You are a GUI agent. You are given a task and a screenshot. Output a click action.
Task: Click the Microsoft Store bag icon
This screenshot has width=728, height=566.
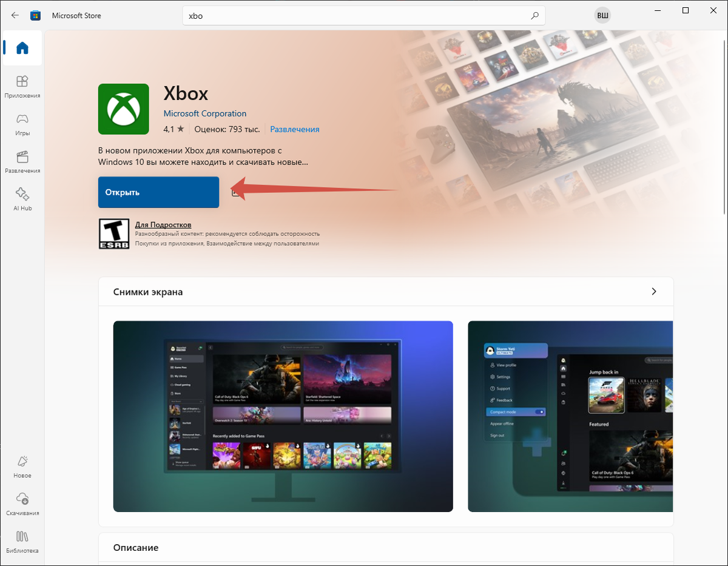35,15
